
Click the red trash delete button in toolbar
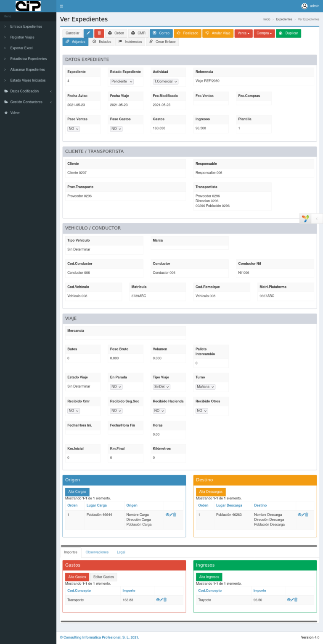point(99,33)
